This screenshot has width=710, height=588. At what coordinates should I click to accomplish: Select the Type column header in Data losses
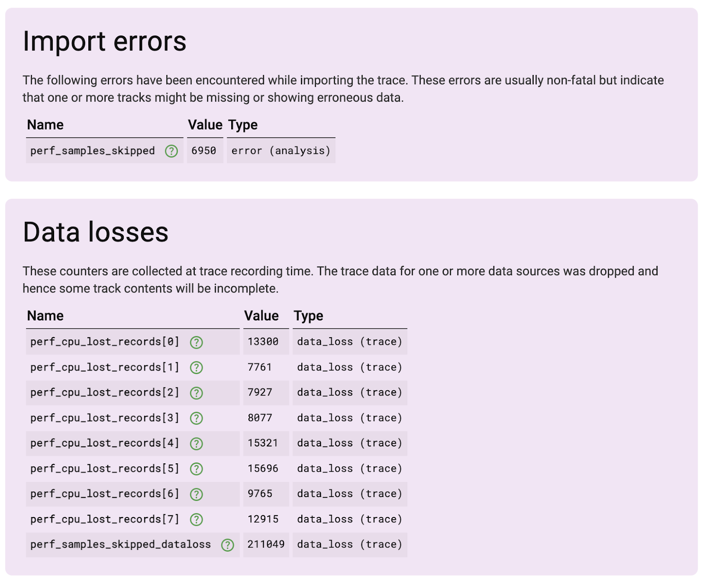[x=309, y=316]
